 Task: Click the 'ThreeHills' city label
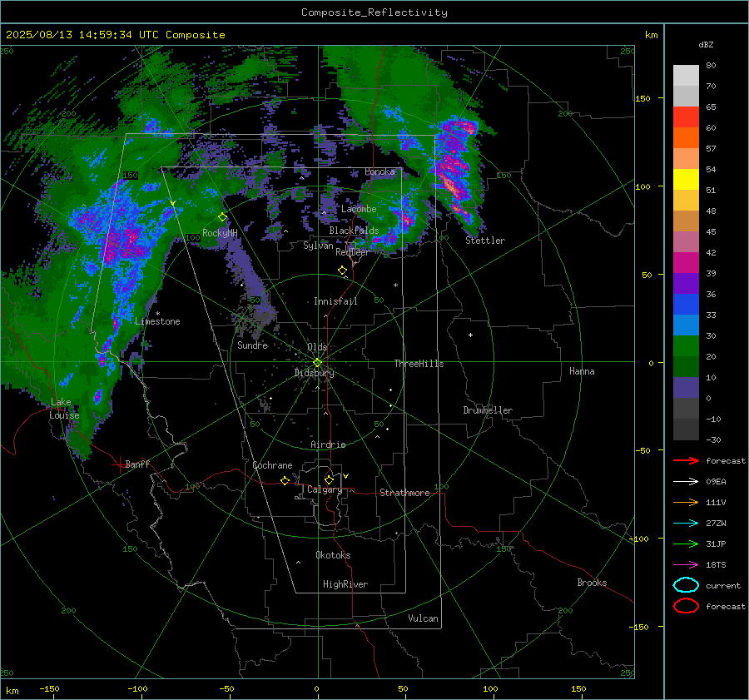419,364
